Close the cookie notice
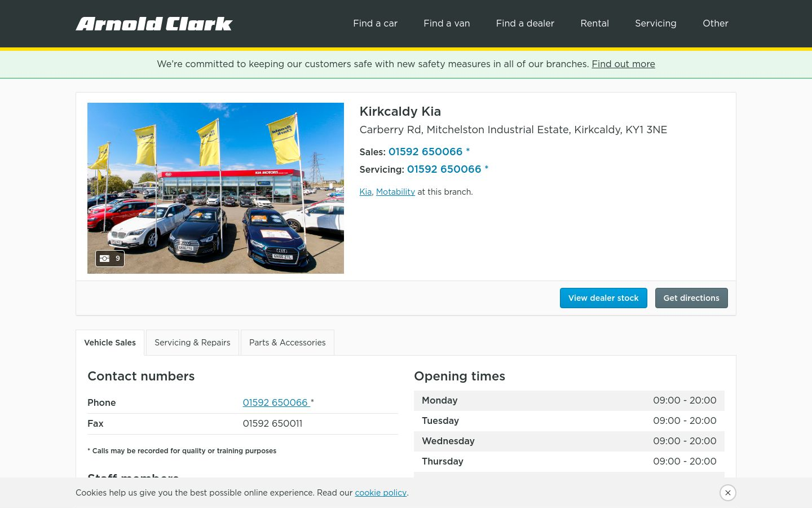 point(728,493)
